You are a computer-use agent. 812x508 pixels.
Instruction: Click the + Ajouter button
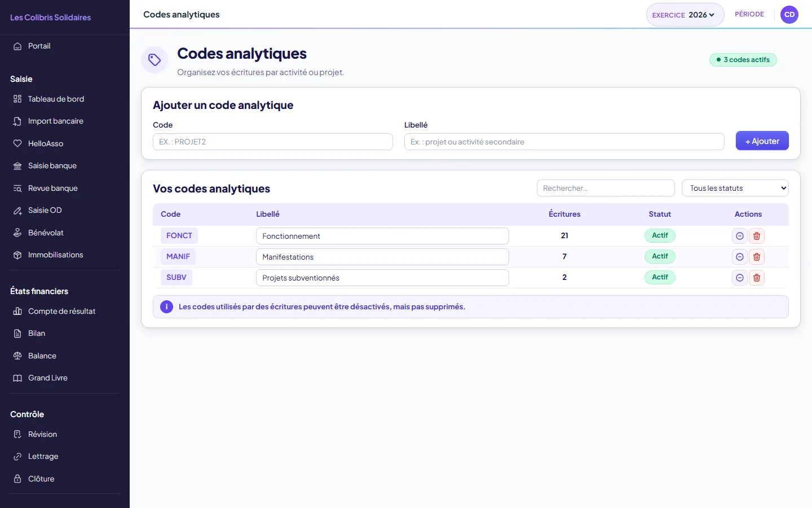(x=762, y=141)
